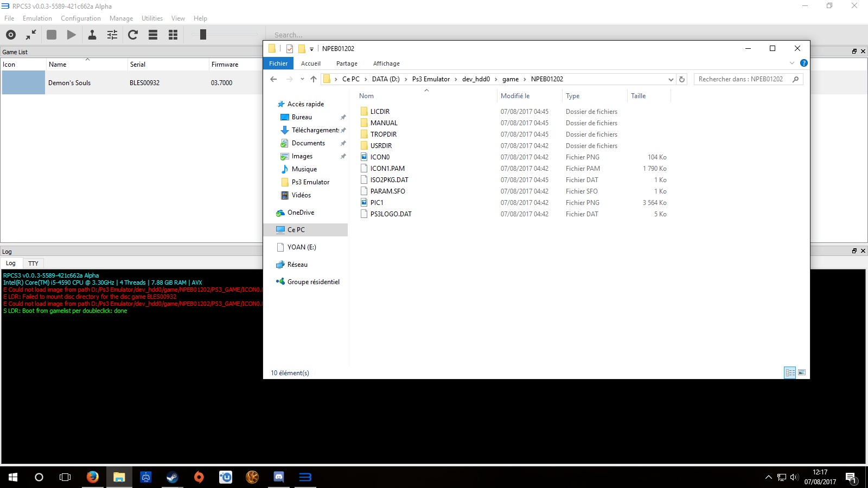Image resolution: width=868 pixels, height=488 pixels.
Task: Expand the address bar history dropdown
Action: (x=671, y=79)
